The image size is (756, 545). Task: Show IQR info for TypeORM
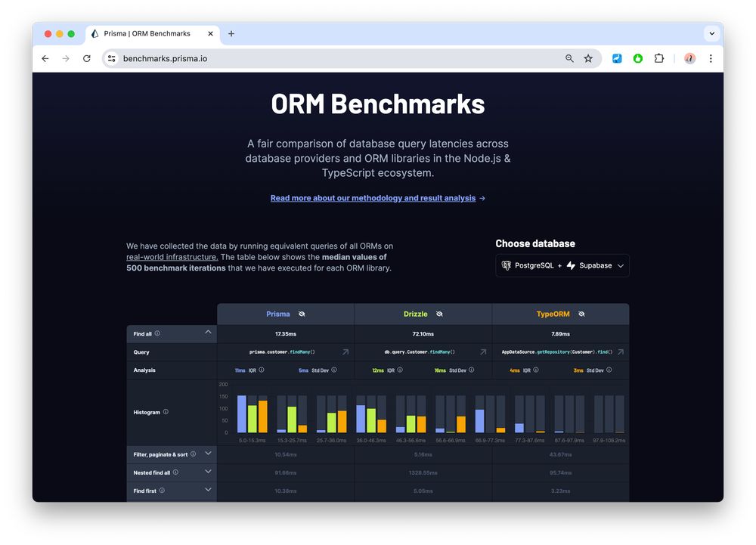coord(536,370)
